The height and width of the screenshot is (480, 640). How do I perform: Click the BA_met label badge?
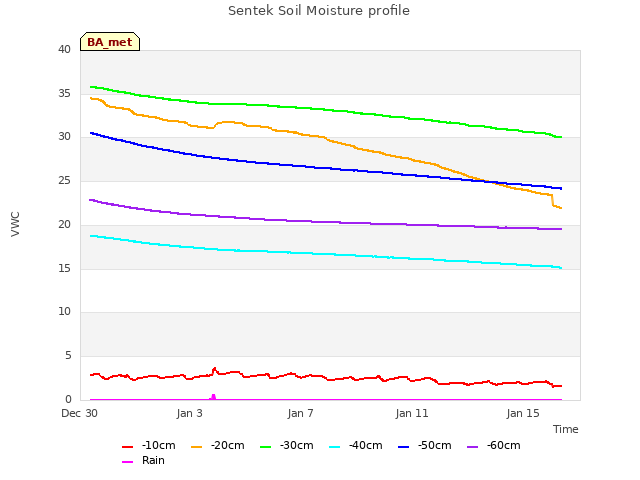(x=110, y=42)
